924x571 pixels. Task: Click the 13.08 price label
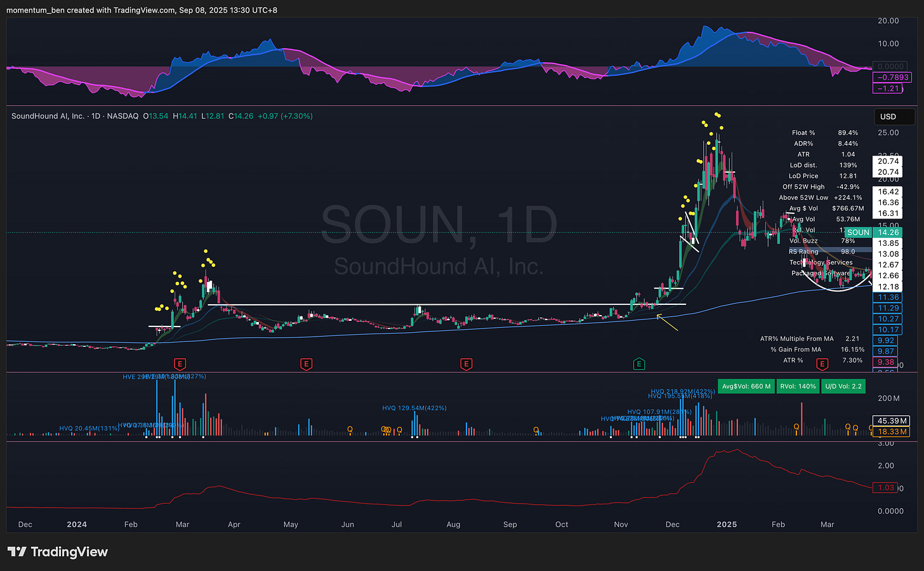tap(888, 254)
